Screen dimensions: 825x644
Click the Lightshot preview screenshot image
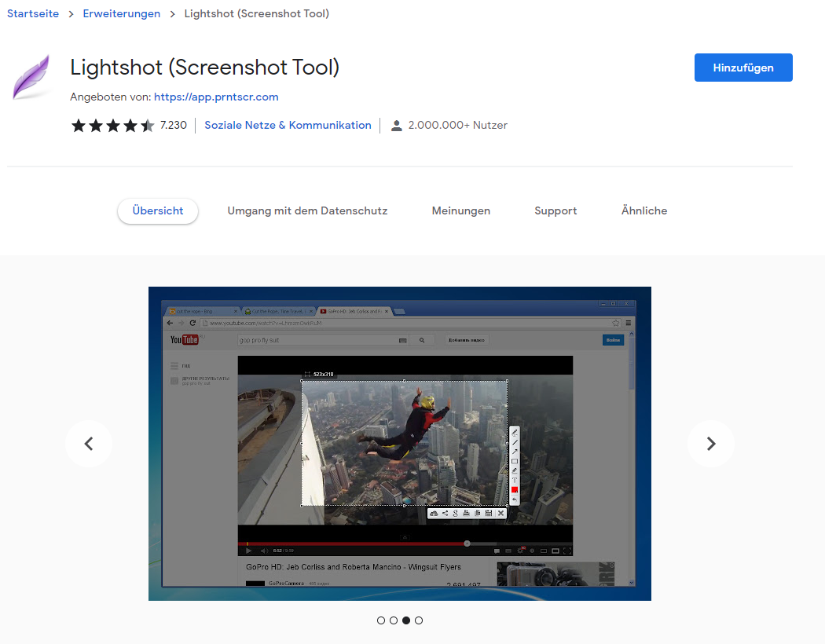(x=400, y=444)
